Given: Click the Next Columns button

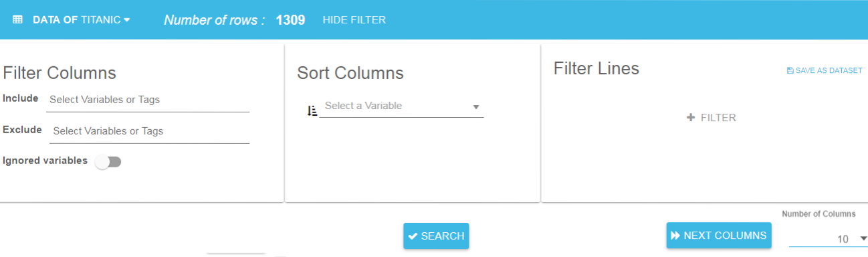Looking at the screenshot, I should pos(719,236).
